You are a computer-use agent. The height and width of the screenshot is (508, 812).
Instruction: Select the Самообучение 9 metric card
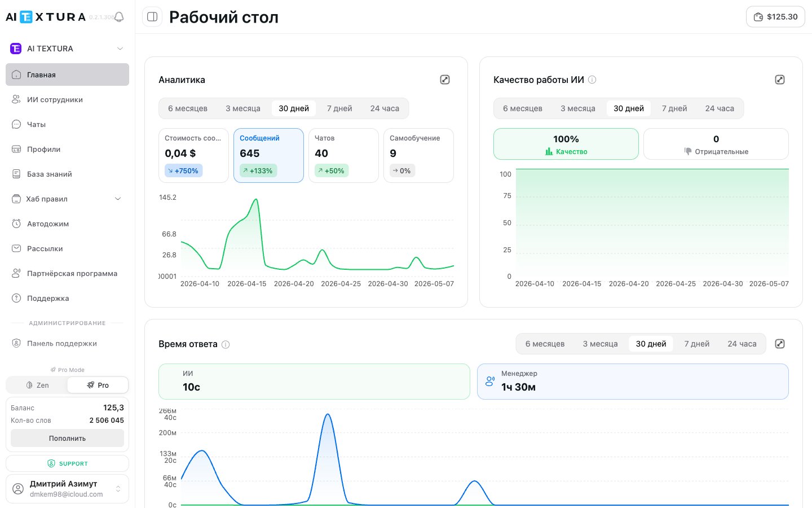pos(418,155)
